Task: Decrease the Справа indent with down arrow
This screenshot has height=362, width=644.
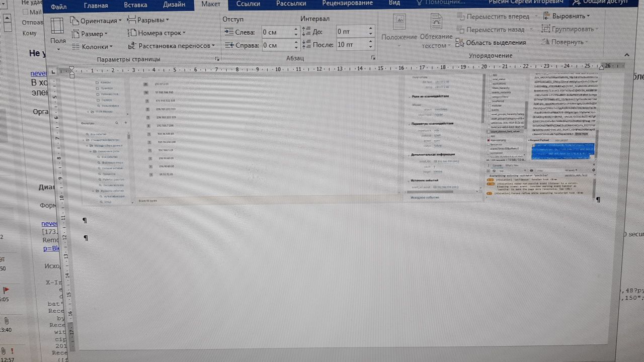Action: pos(296,48)
